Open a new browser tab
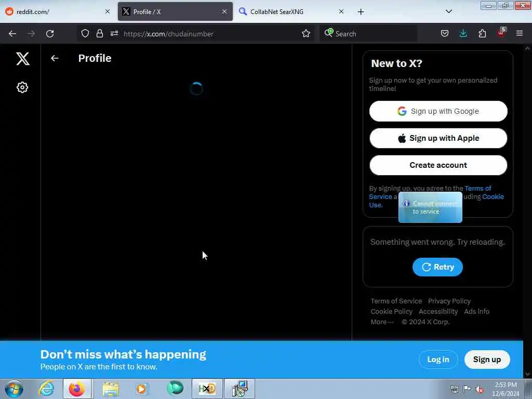532x399 pixels. (361, 12)
